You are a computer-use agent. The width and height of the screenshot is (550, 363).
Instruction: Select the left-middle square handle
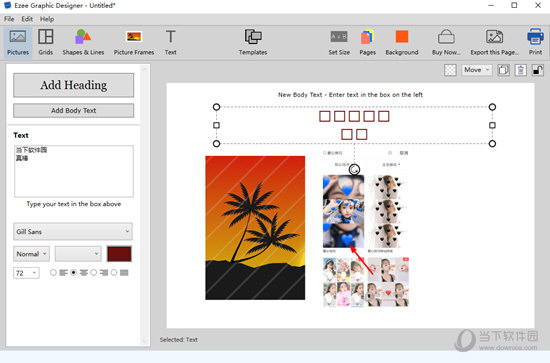click(216, 125)
